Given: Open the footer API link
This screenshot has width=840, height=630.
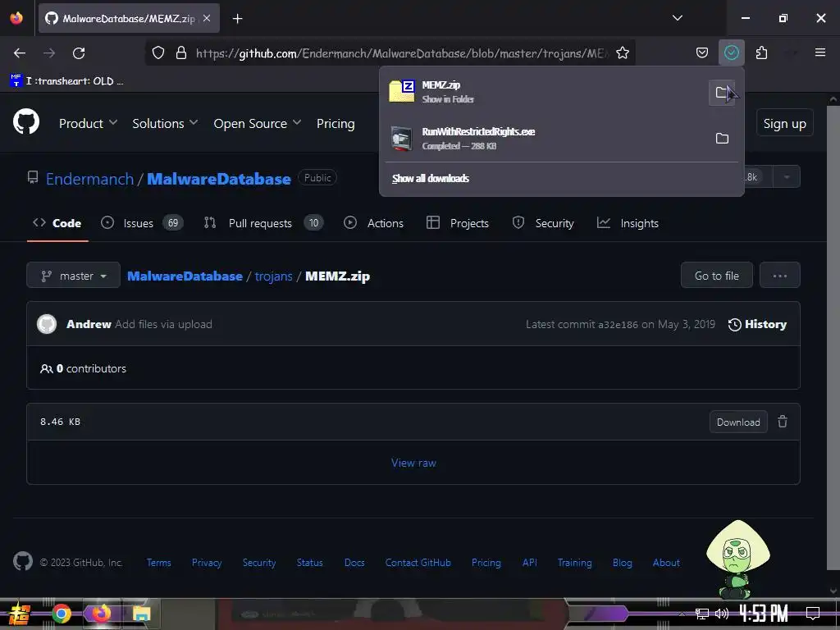Looking at the screenshot, I should 529,563.
